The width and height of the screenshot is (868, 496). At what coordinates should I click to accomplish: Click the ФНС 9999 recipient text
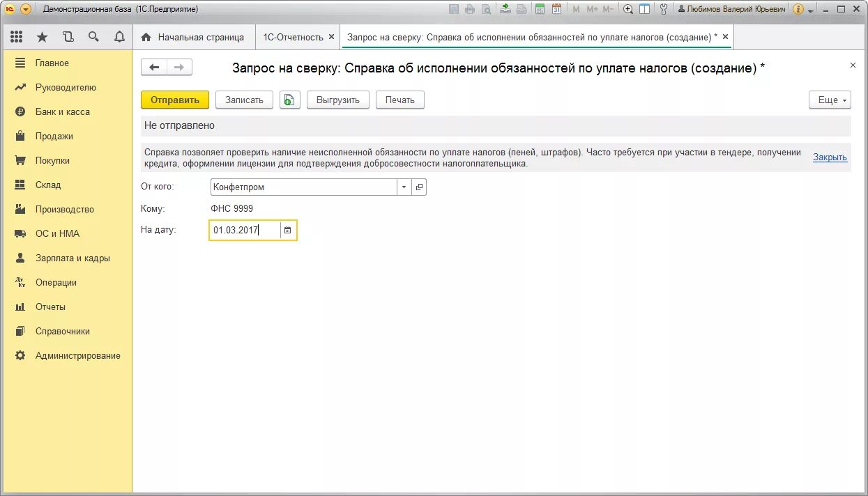[x=232, y=208]
